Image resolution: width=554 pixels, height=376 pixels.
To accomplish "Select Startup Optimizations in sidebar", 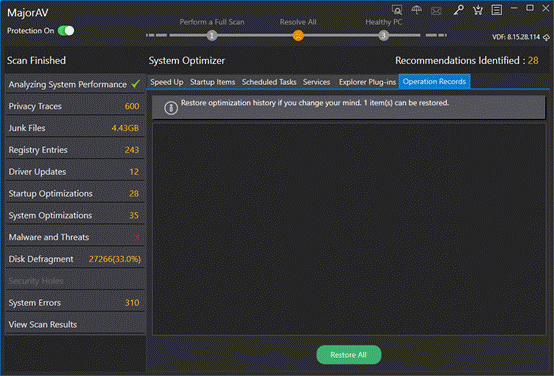I will (x=75, y=194).
